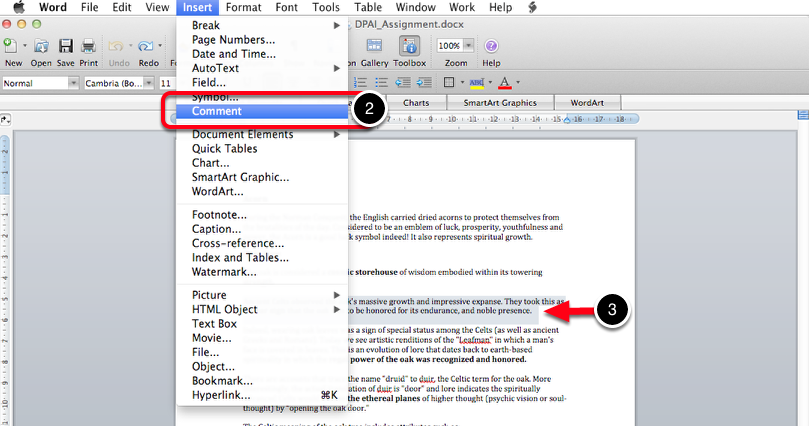The width and height of the screenshot is (809, 426).
Task: Click the Redo arrow icon
Action: click(x=145, y=46)
